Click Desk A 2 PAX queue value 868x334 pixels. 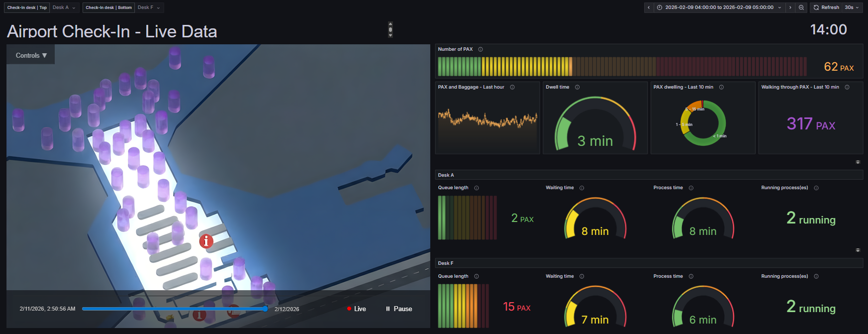point(522,218)
